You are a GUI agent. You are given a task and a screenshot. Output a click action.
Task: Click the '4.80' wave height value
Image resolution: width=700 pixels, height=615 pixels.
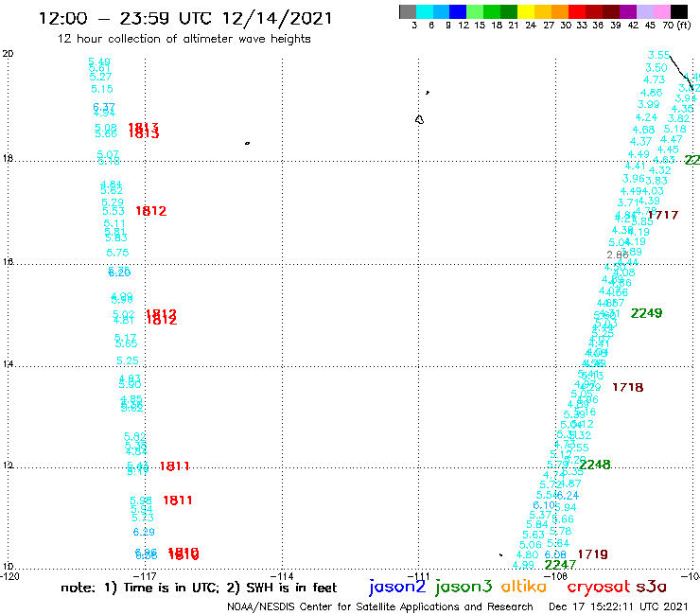[527, 555]
